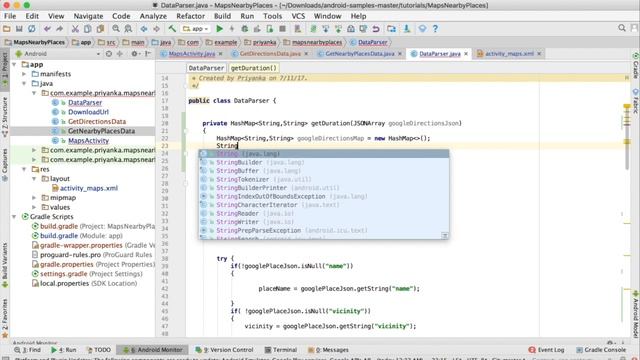Click the Scroll from Source target icon
This screenshot has height=360, width=640.
pos(109,53)
